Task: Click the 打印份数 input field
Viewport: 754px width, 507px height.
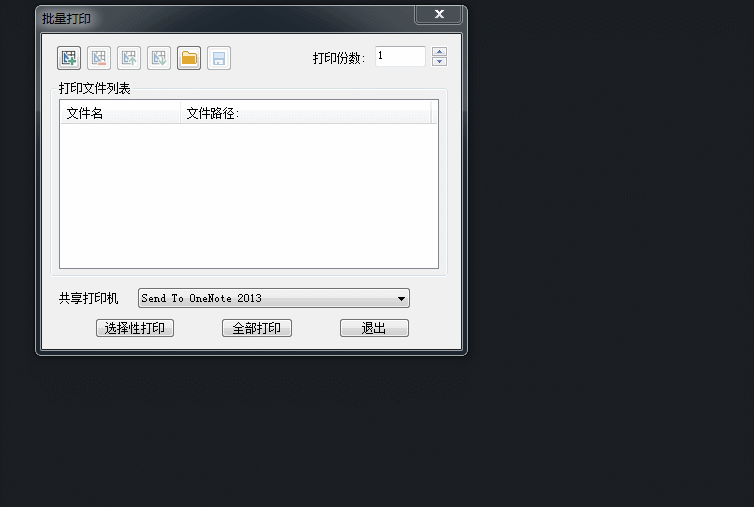Action: pyautogui.click(x=400, y=56)
